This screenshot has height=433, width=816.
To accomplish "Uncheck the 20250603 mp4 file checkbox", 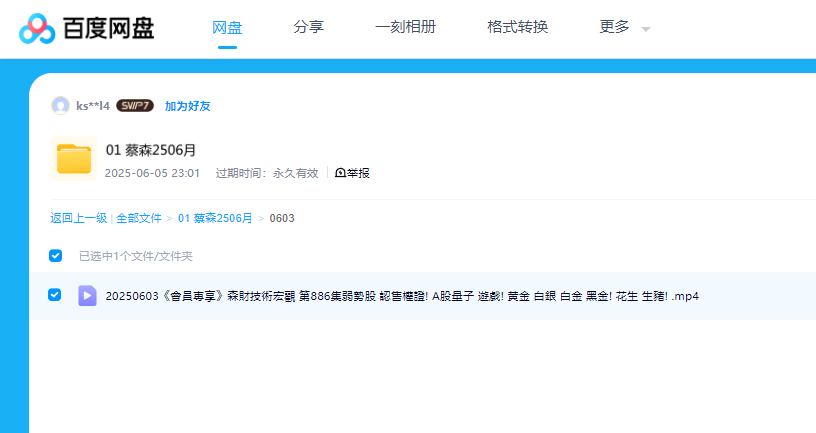I will (x=55, y=295).
